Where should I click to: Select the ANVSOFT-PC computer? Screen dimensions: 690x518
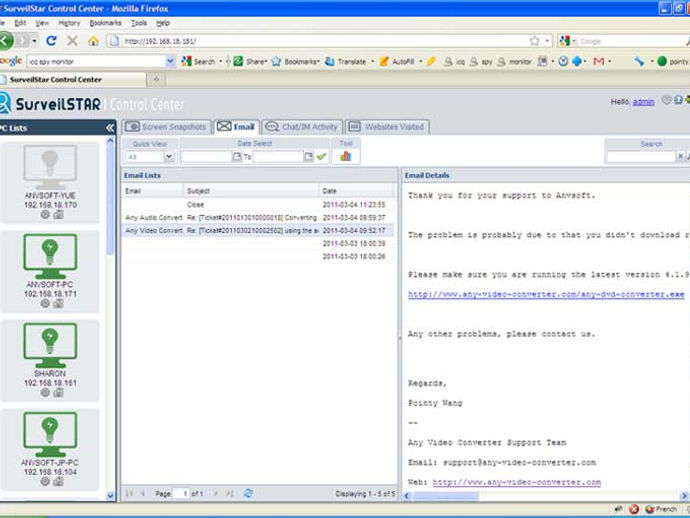pos(50,271)
